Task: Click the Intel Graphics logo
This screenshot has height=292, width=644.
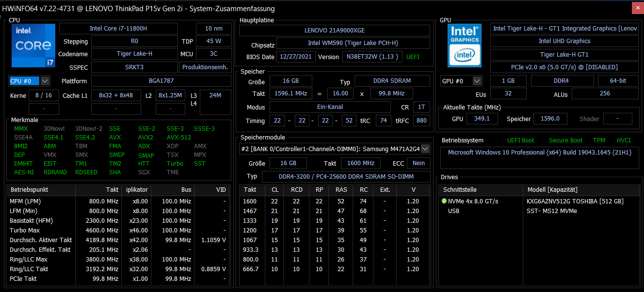Action: click(465, 46)
